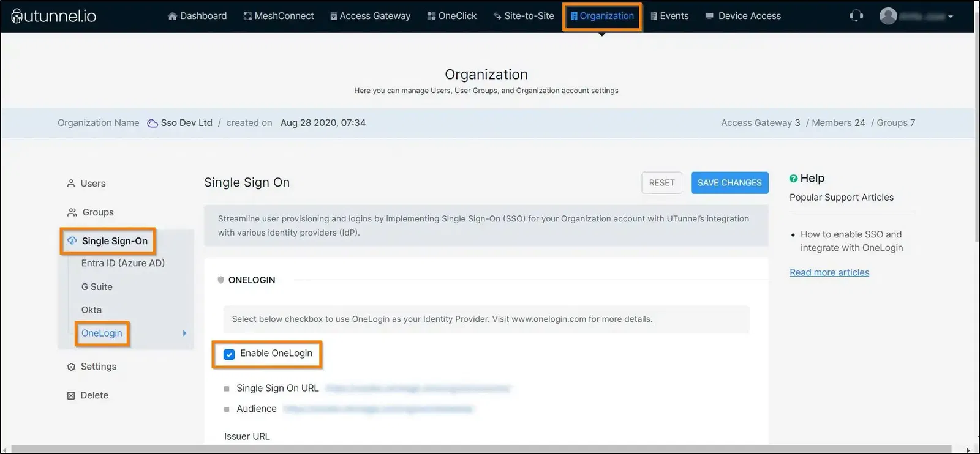The width and height of the screenshot is (980, 454).
Task: Go to Access Gateway section
Action: pos(370,16)
